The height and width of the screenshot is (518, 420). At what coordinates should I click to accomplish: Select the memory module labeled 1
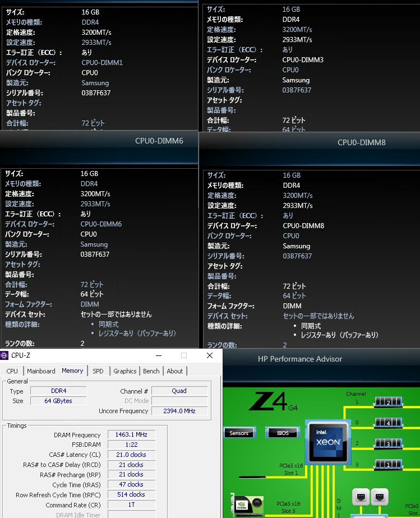pos(388,464)
